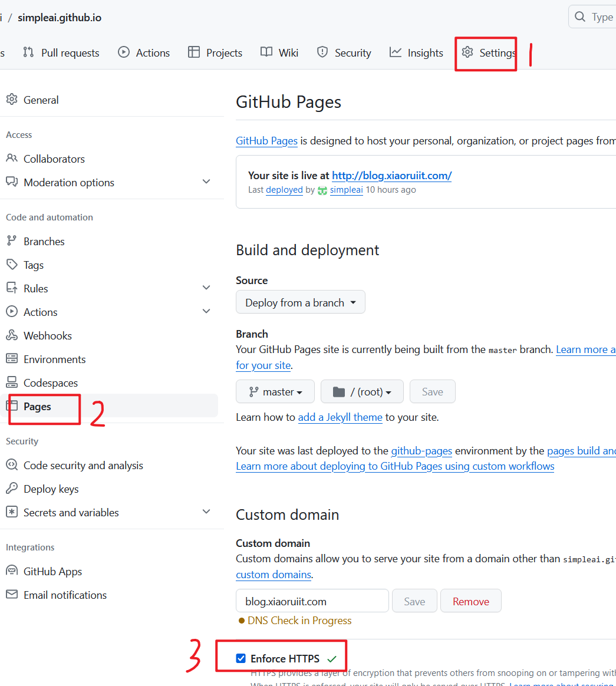Click the GitHub Apps icon
This screenshot has width=616, height=686.
tap(12, 571)
